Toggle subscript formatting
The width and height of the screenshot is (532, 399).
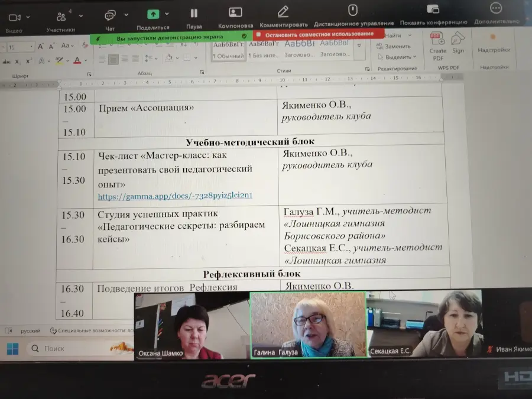pos(17,61)
